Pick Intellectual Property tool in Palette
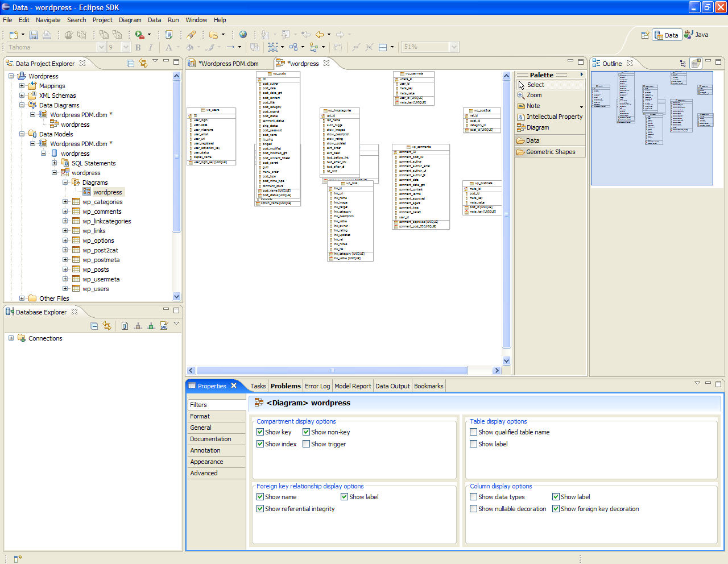The height and width of the screenshot is (564, 728). point(550,117)
